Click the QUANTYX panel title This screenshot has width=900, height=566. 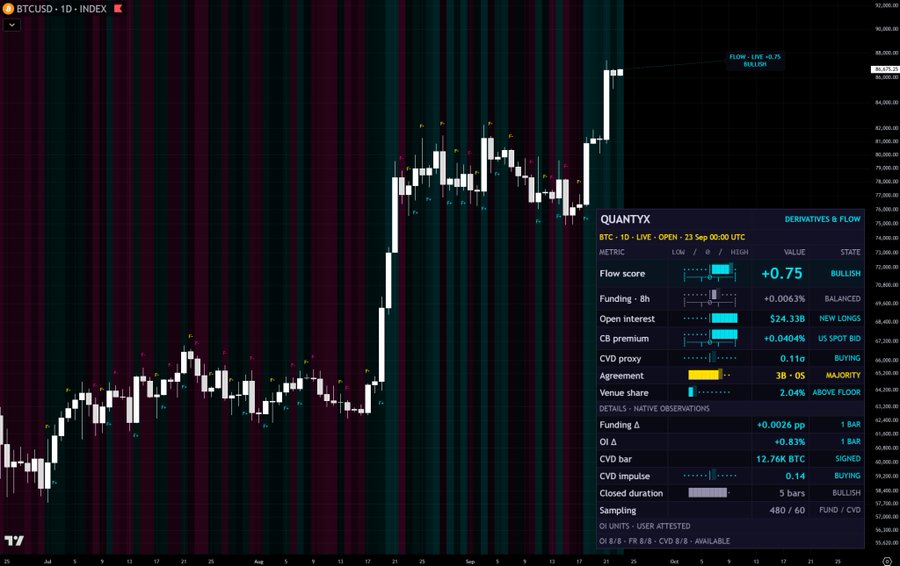point(625,219)
